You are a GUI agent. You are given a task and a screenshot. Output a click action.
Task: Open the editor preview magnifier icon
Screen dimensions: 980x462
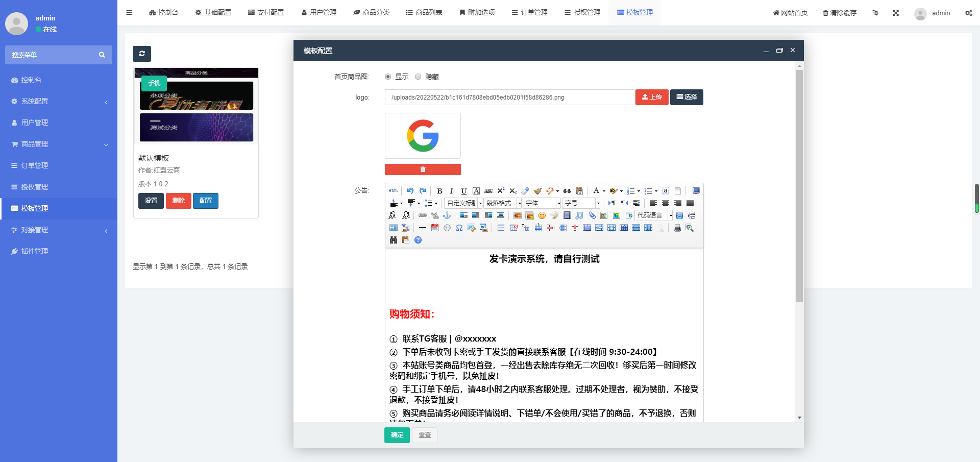pyautogui.click(x=690, y=228)
